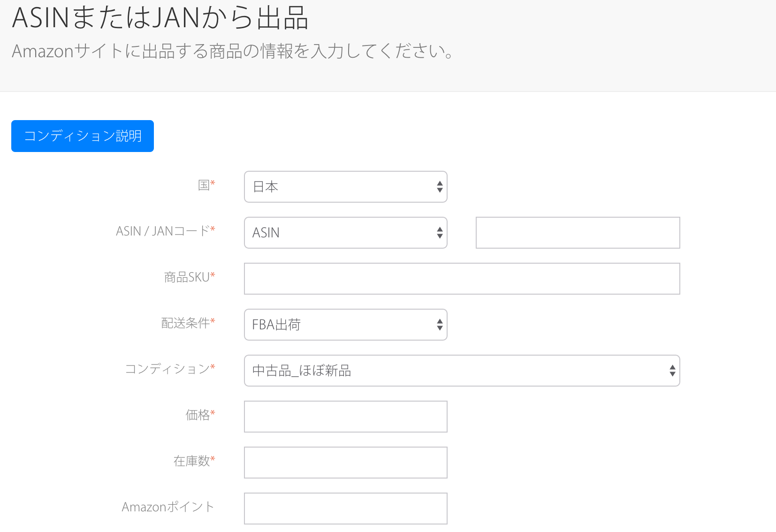776x532 pixels.
Task: Click the 在庫数 input field
Action: coord(345,463)
